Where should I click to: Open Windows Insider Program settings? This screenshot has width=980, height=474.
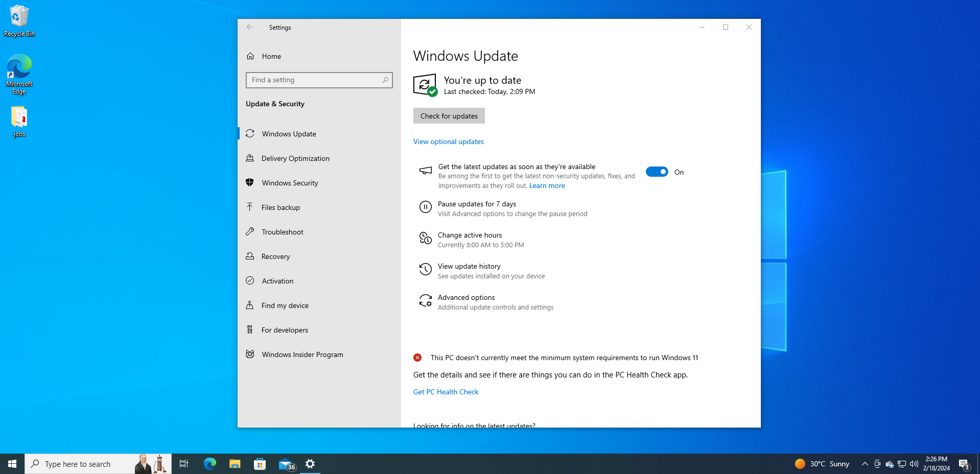click(319, 354)
